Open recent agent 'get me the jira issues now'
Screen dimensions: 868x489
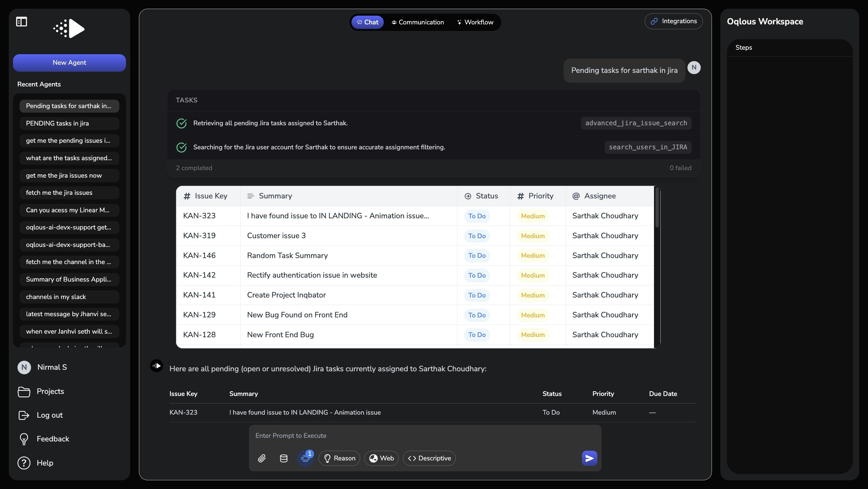click(69, 175)
